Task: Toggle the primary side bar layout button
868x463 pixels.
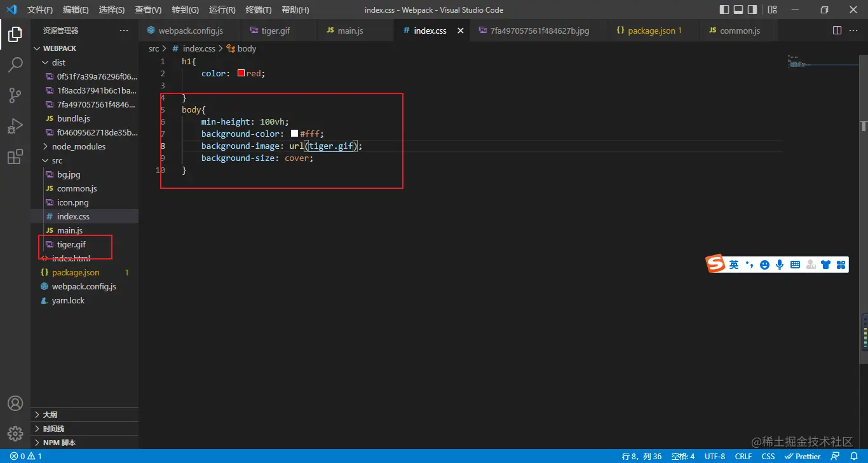Action: pyautogui.click(x=724, y=10)
